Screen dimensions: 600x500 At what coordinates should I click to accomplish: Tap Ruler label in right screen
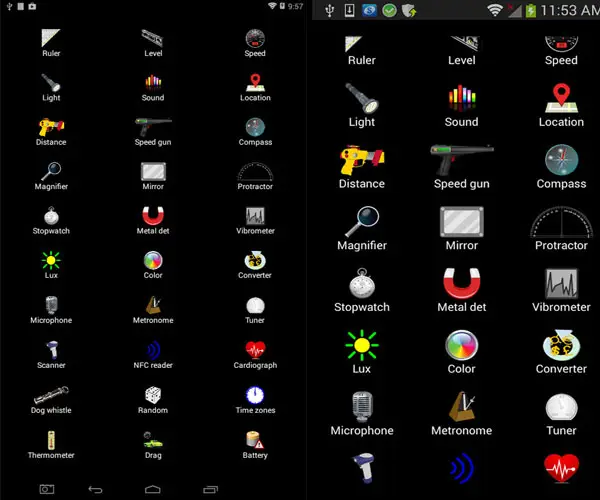pos(362,60)
